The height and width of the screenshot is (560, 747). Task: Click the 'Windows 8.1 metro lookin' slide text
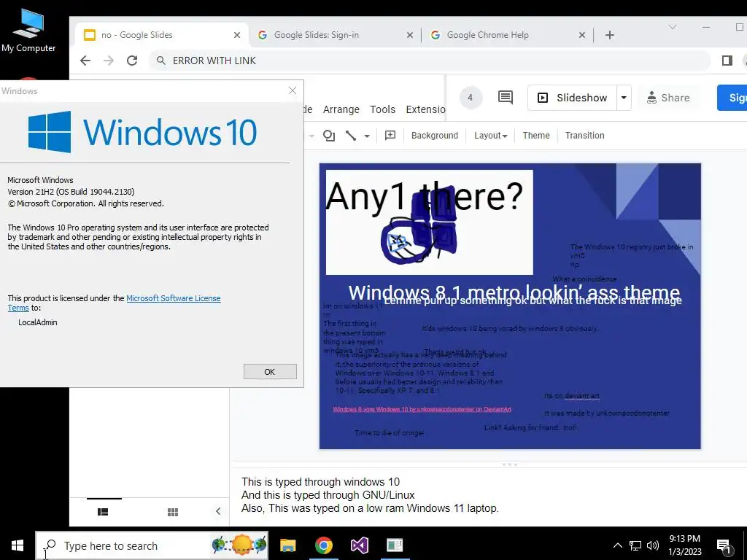pyautogui.click(x=514, y=292)
